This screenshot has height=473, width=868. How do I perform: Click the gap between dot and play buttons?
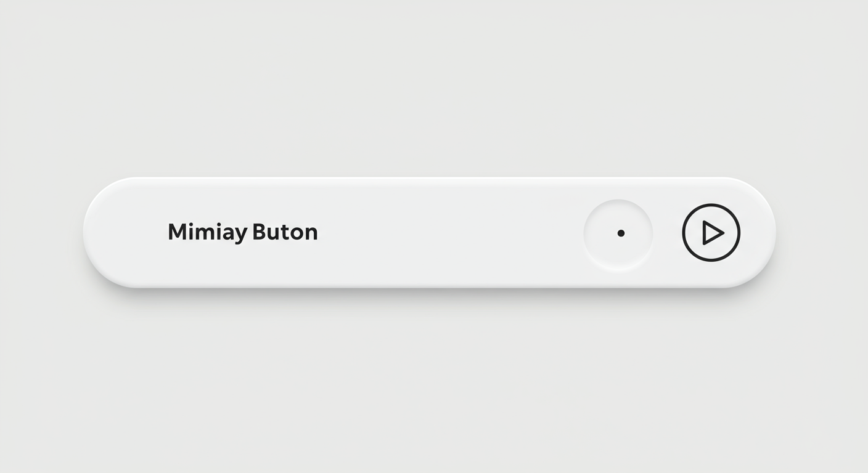(667, 233)
